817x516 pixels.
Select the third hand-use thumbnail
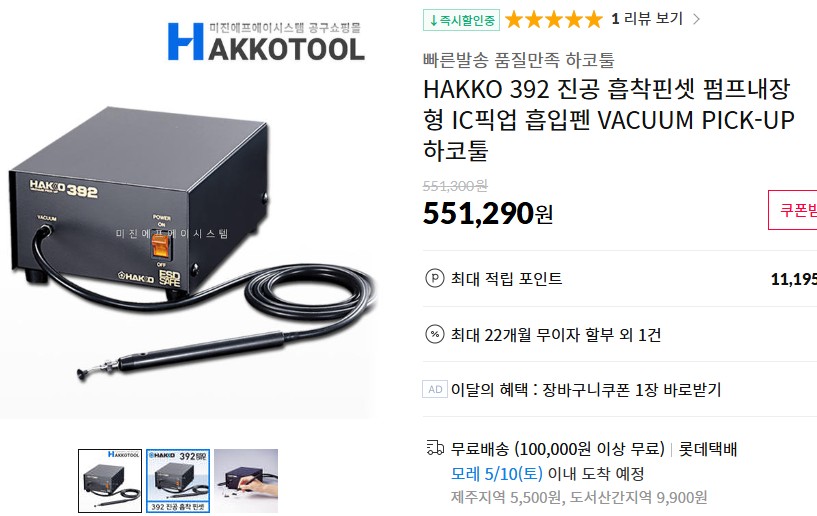tap(246, 481)
